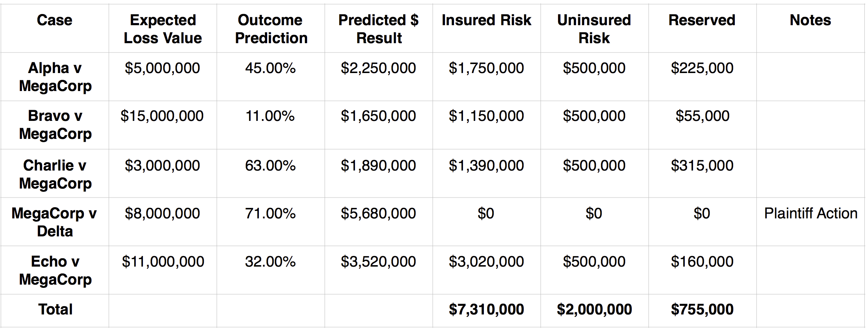The height and width of the screenshot is (331, 868).
Task: Click the Outcome Prediction column header
Action: point(271,29)
